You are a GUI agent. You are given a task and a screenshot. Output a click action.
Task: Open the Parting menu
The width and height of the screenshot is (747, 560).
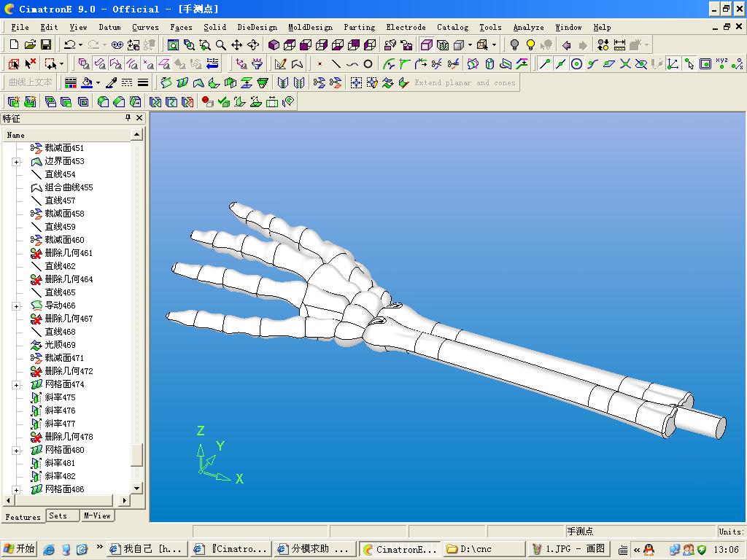(x=359, y=27)
